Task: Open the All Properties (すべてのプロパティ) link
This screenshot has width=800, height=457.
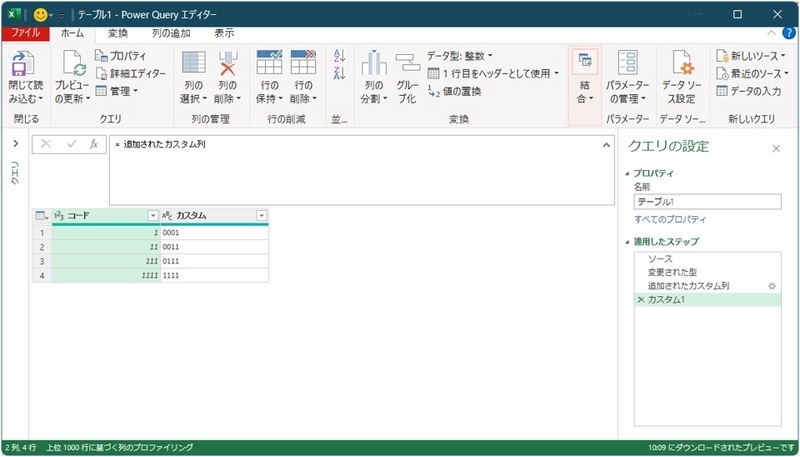Action: tap(670, 219)
